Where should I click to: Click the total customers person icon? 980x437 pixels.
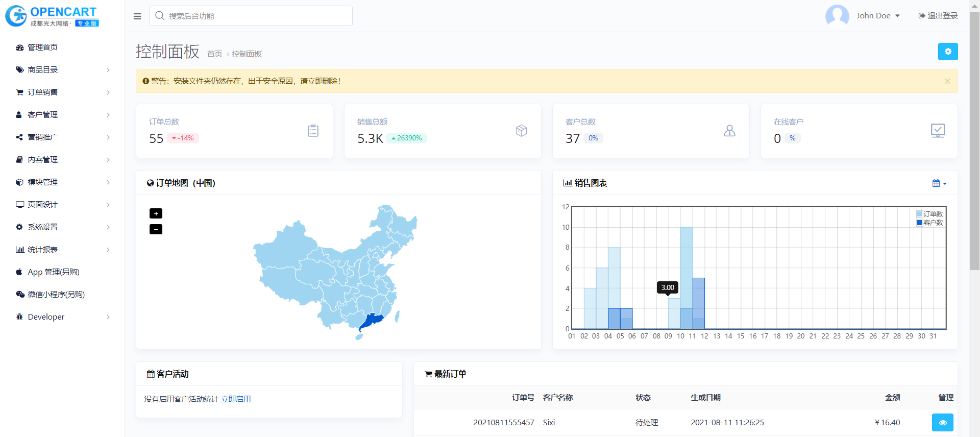click(x=730, y=131)
